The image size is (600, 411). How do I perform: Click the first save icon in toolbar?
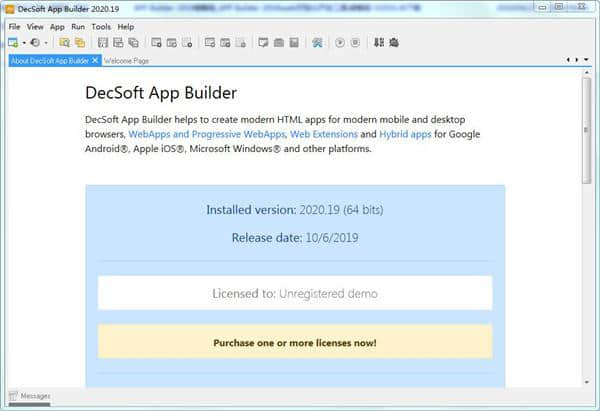102,43
